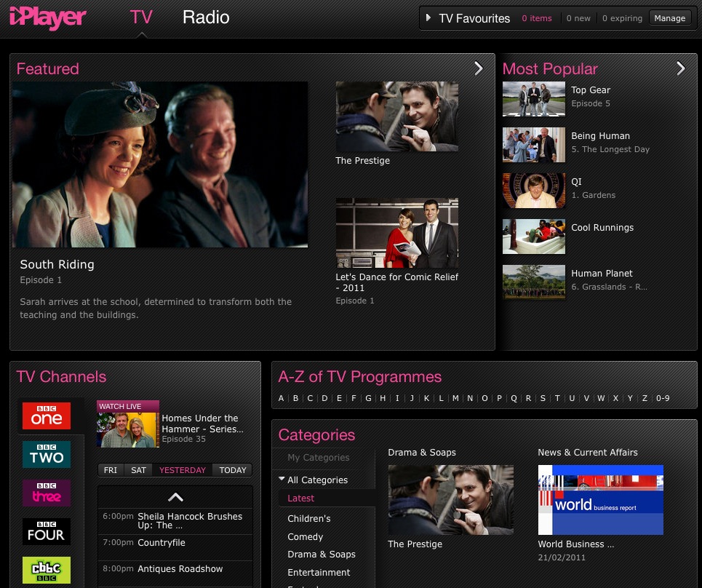This screenshot has height=588, width=702.
Task: Select the BBC One channel logo
Action: 47,416
